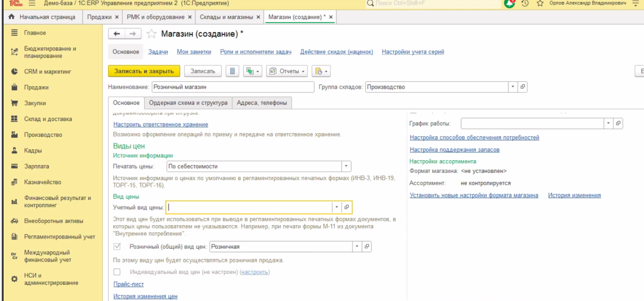Open Настроить ответственное хранение link

tap(160, 125)
